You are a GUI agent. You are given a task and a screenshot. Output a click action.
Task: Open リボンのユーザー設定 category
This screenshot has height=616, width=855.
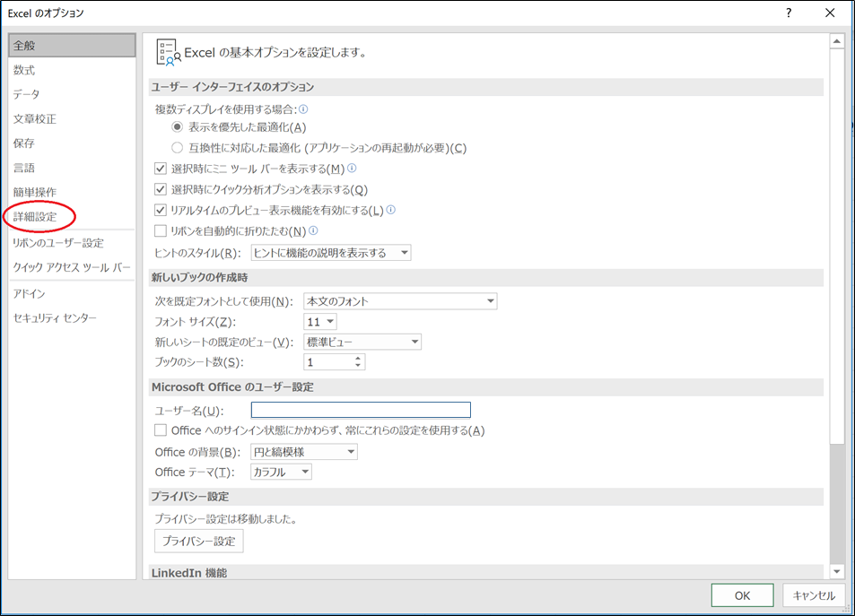[x=72, y=243]
